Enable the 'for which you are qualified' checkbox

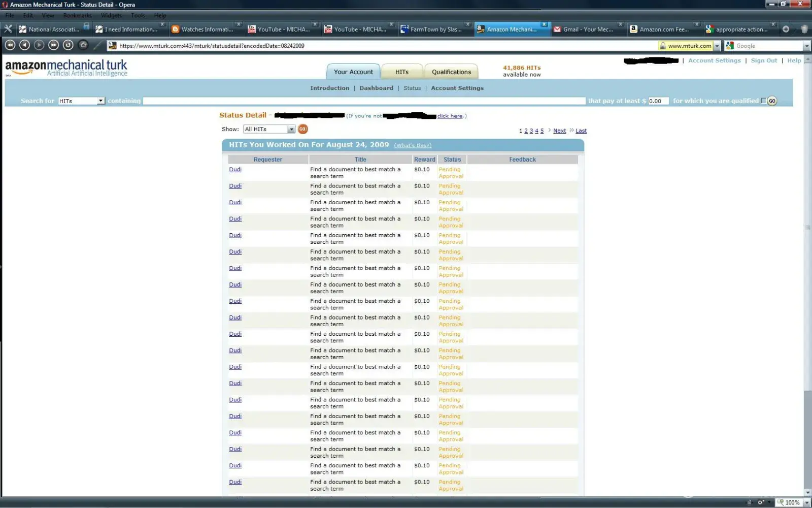tap(763, 101)
